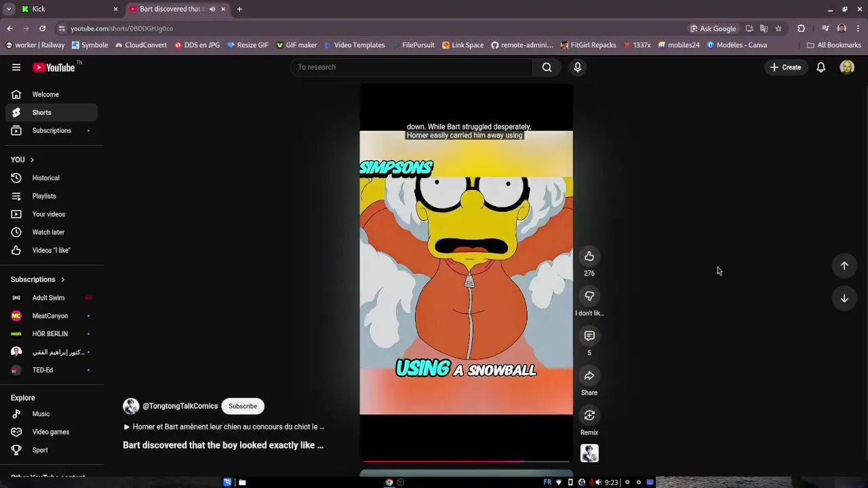The width and height of the screenshot is (868, 488).
Task: Start voice search with microphone
Action: click(578, 67)
